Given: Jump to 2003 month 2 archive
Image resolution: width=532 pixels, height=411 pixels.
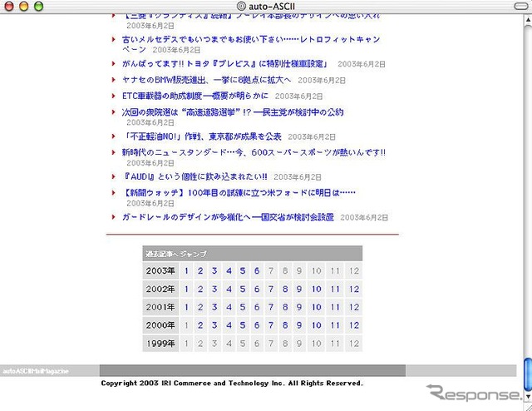Looking at the screenshot, I should pyautogui.click(x=200, y=270).
